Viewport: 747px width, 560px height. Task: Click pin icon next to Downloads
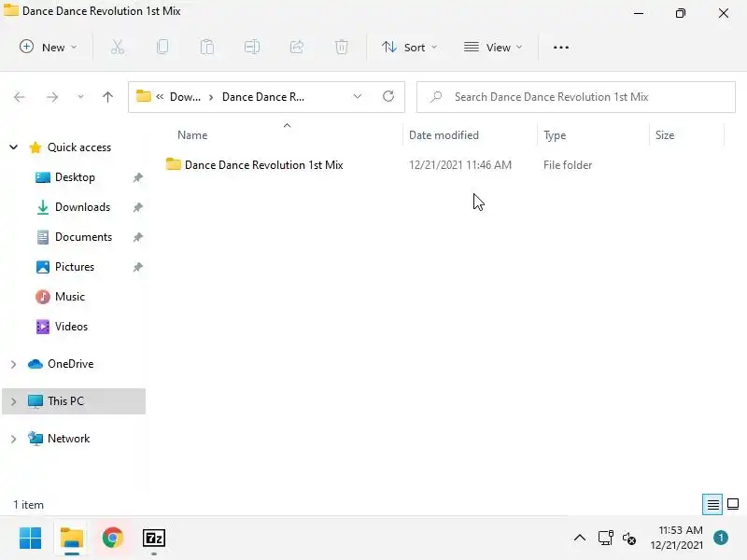137,207
